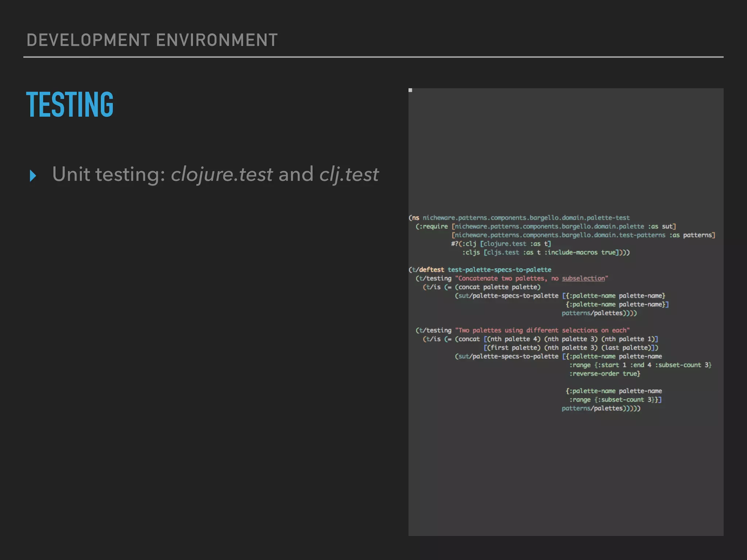Screen dimensions: 747x560
Task: Click the last 'patterns/palettes)))))' line
Action: point(601,408)
